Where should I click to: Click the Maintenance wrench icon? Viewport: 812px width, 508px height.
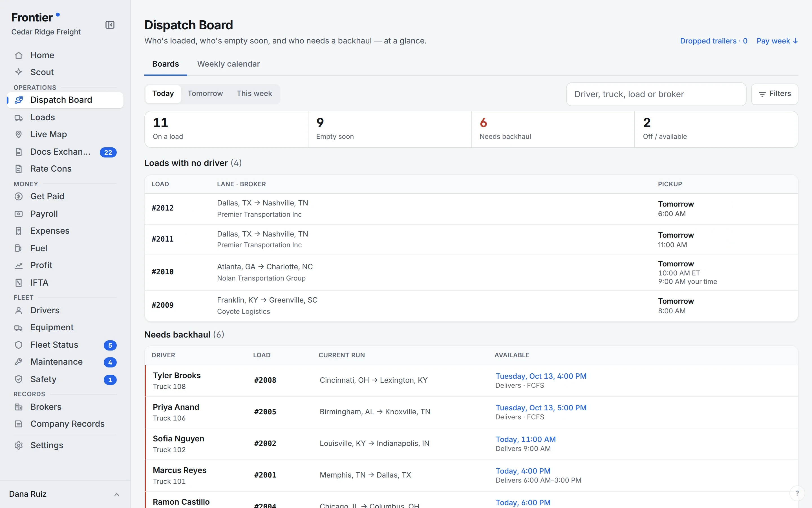pyautogui.click(x=19, y=362)
